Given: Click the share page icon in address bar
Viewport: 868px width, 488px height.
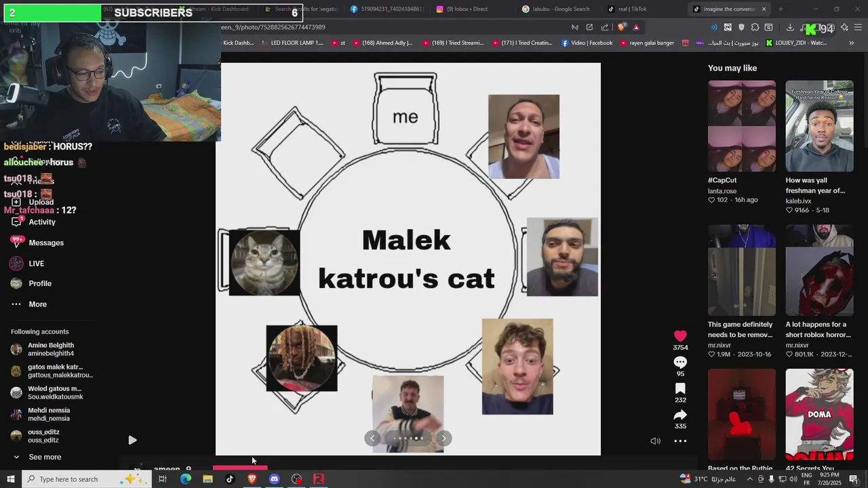Looking at the screenshot, I should tap(605, 27).
